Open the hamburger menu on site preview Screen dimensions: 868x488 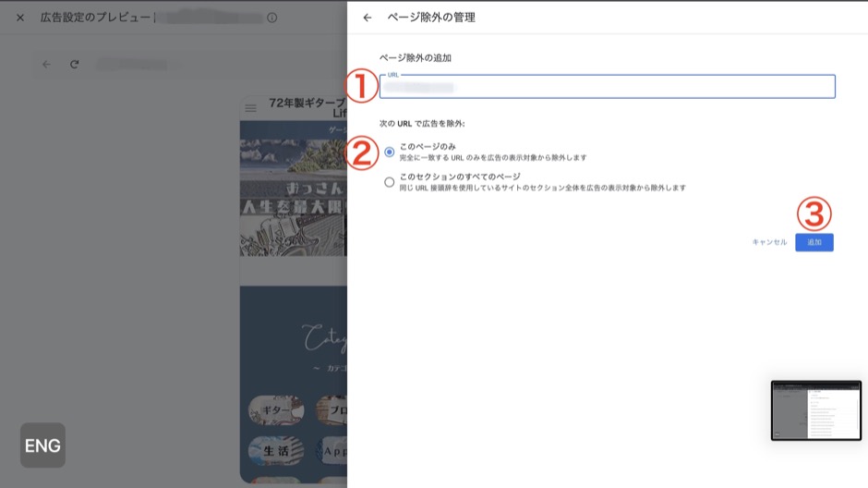[250, 109]
